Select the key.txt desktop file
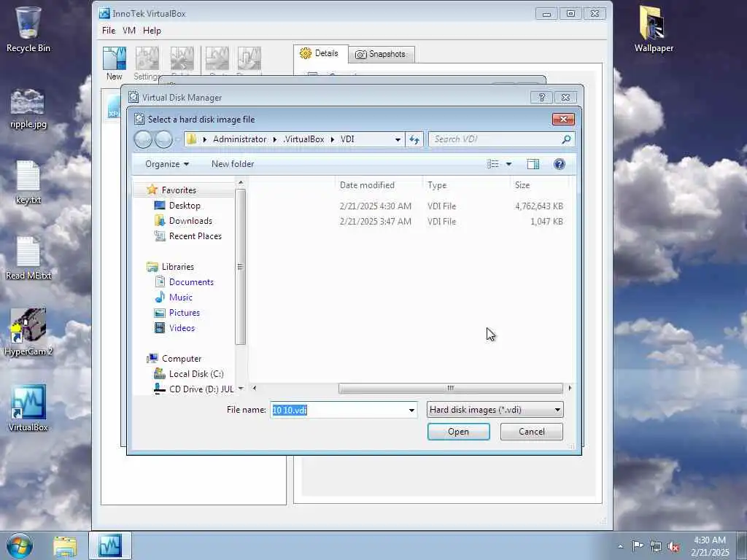 pyautogui.click(x=28, y=182)
